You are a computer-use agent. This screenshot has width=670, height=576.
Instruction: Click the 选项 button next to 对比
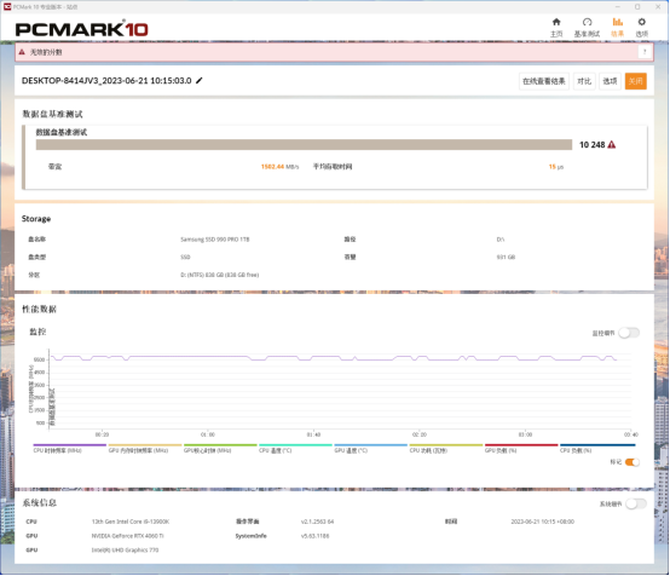pyautogui.click(x=610, y=81)
